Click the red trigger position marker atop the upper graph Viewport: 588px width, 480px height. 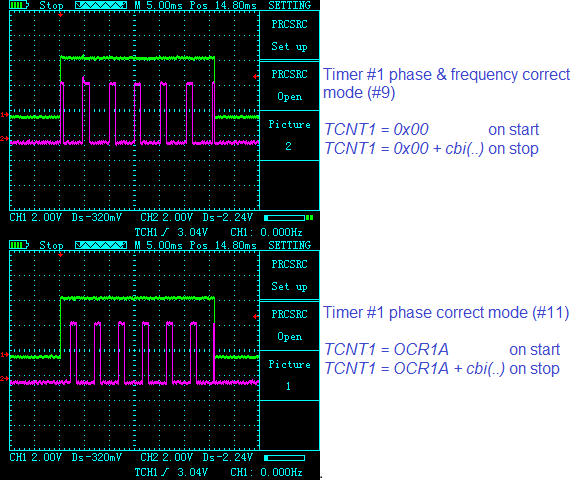60,15
